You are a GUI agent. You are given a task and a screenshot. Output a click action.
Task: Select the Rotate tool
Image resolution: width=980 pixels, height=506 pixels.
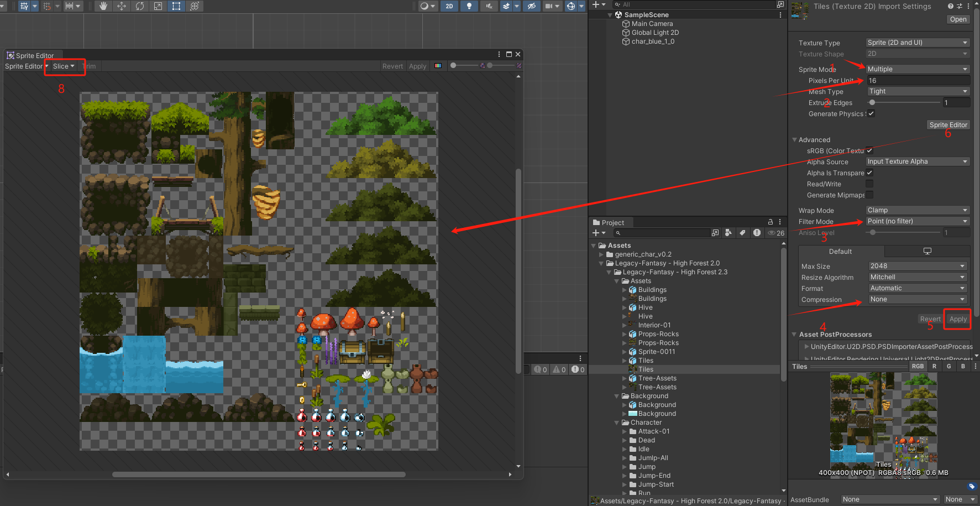[140, 6]
